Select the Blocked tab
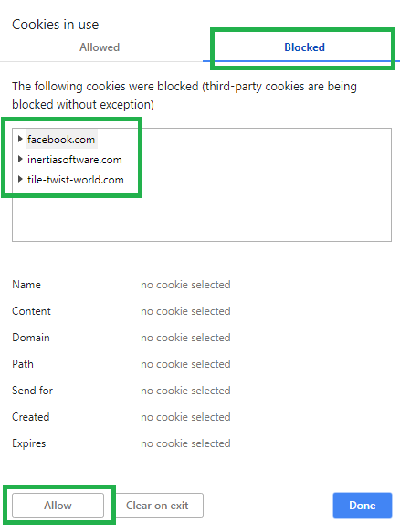 click(x=304, y=47)
